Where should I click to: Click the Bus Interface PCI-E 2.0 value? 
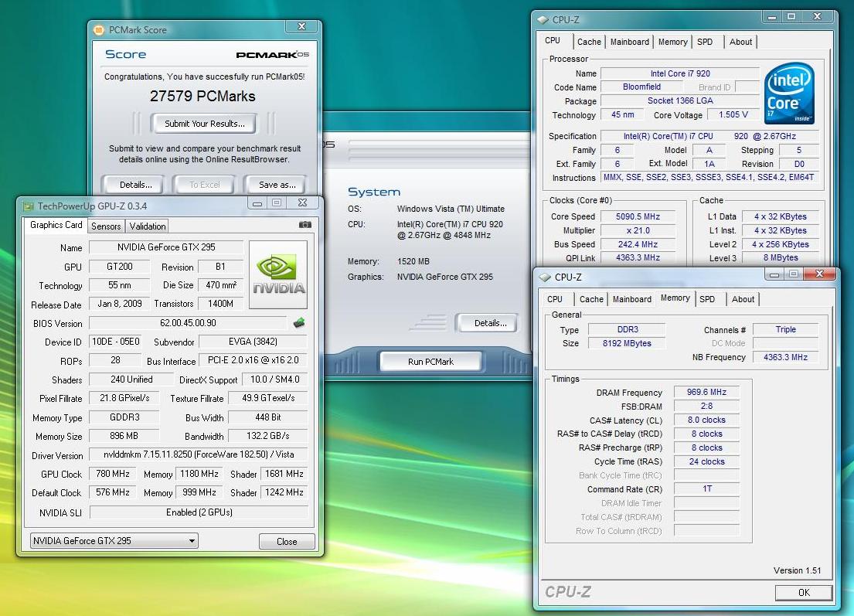[253, 360]
